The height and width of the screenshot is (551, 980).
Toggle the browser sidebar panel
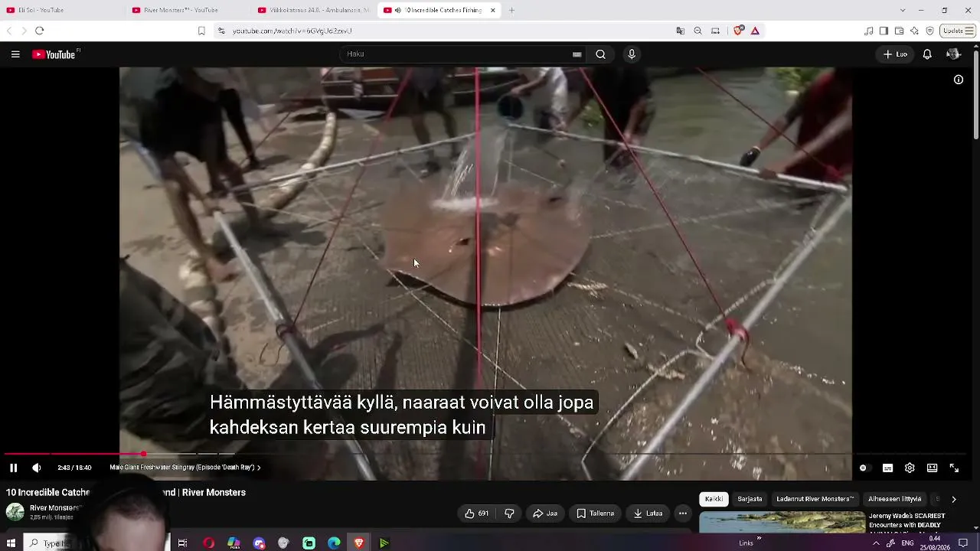[x=884, y=31]
